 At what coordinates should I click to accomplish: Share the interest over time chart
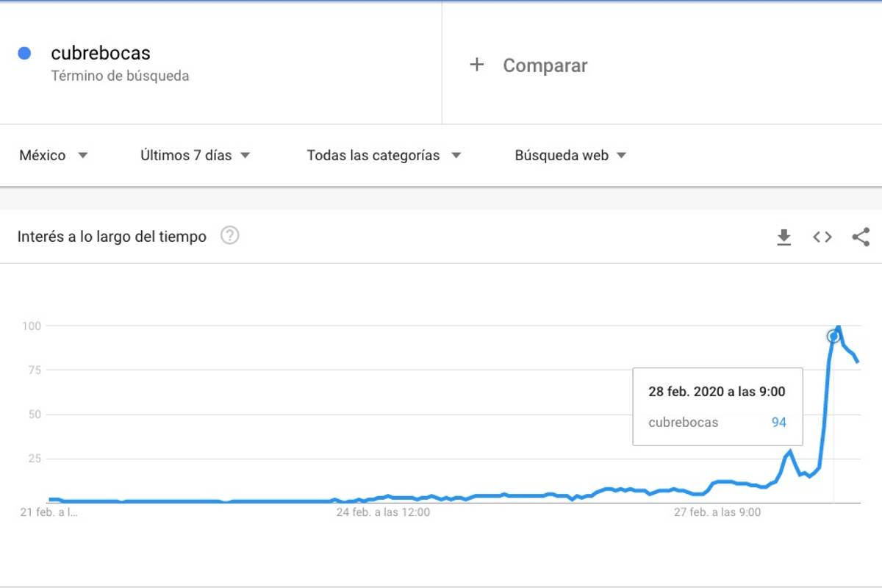point(859,237)
